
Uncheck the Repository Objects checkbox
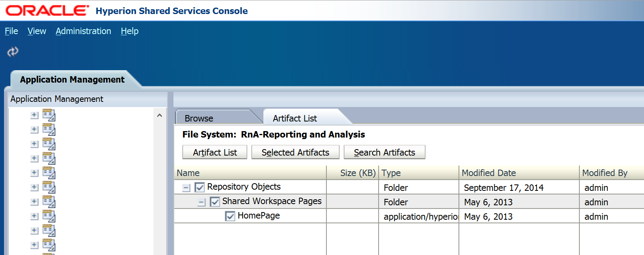[200, 187]
